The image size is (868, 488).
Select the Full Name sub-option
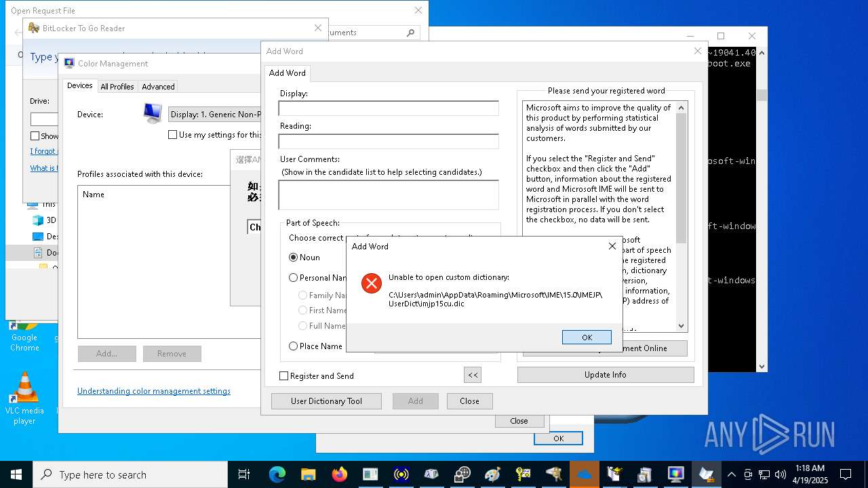tap(302, 326)
